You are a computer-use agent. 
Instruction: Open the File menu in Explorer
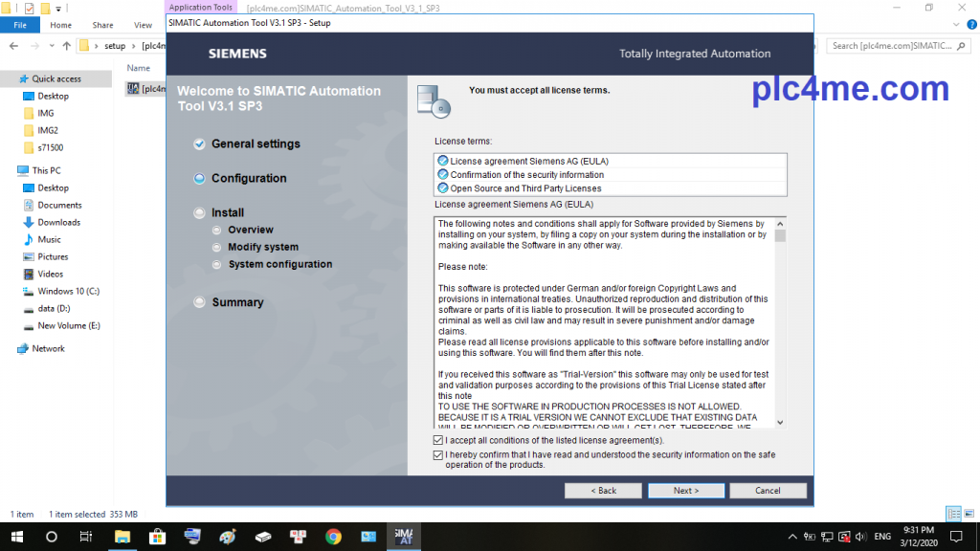pos(19,25)
